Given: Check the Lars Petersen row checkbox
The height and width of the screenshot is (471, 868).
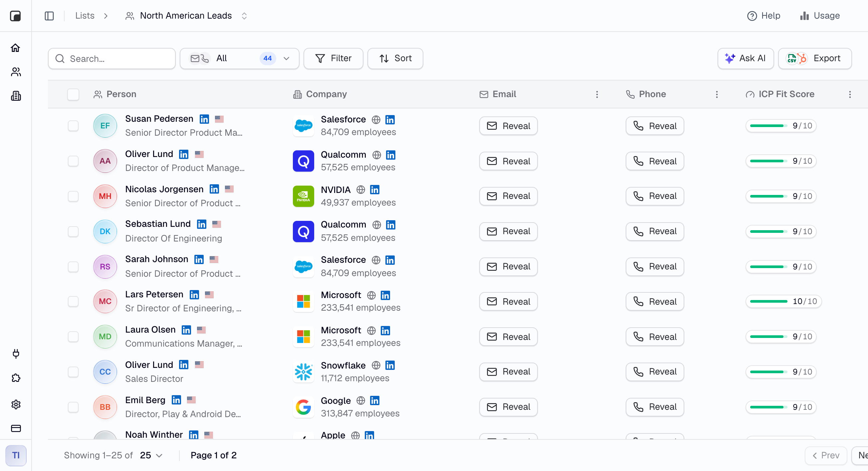Looking at the screenshot, I should click(73, 301).
